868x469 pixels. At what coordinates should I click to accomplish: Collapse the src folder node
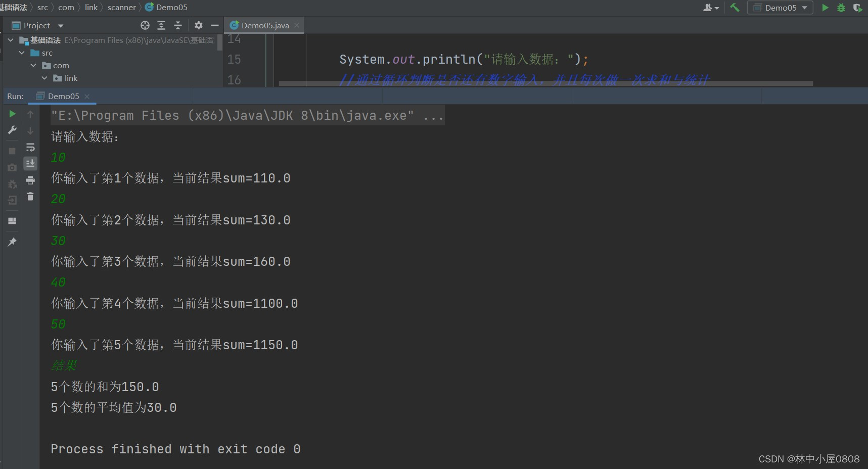click(x=22, y=53)
